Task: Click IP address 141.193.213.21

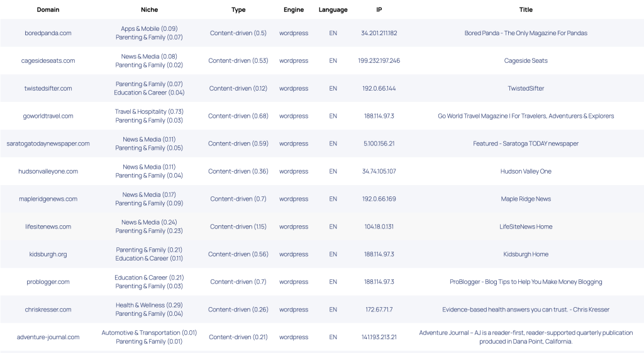Action: (x=379, y=337)
